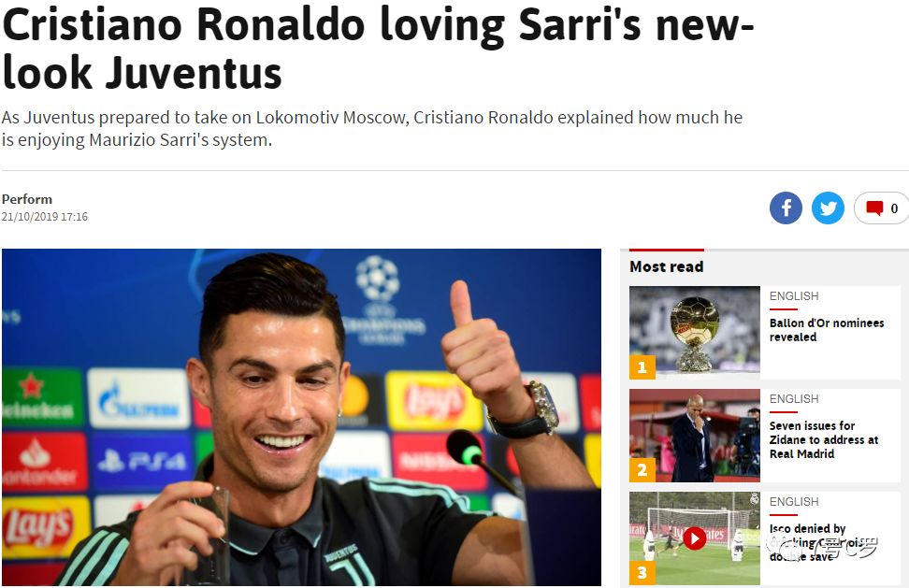Open rank 2 orange number badge
This screenshot has width=909, height=588.
[x=642, y=470]
